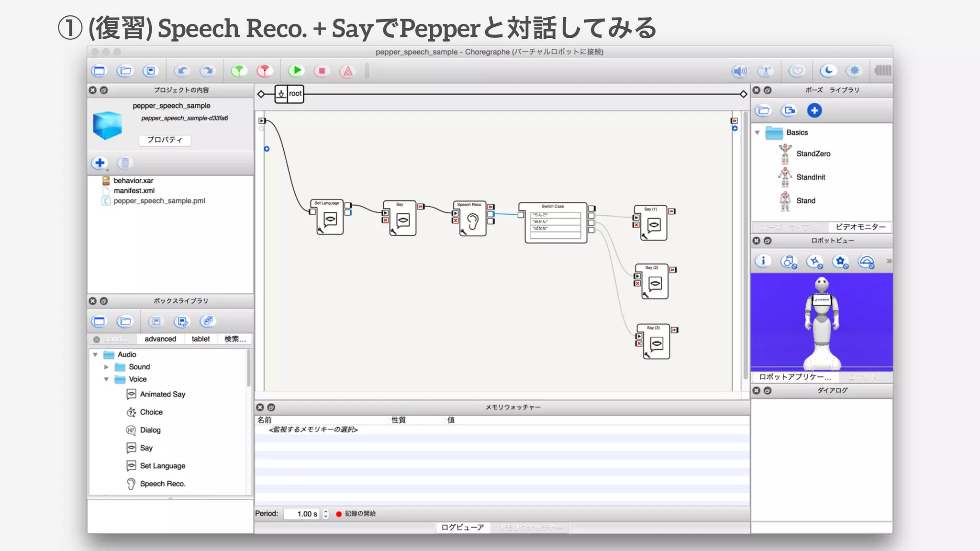Save the project with the disk icon
The height and width of the screenshot is (551, 980).
150,71
